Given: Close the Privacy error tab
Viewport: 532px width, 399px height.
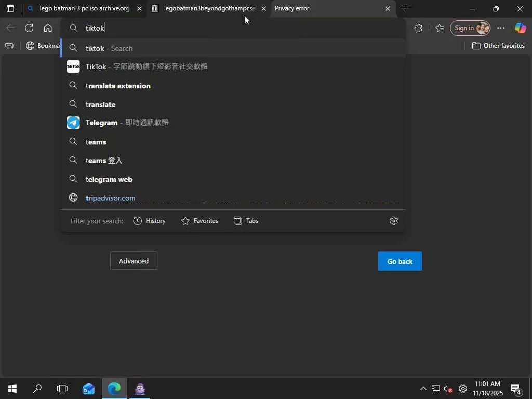Looking at the screenshot, I should 388,9.
